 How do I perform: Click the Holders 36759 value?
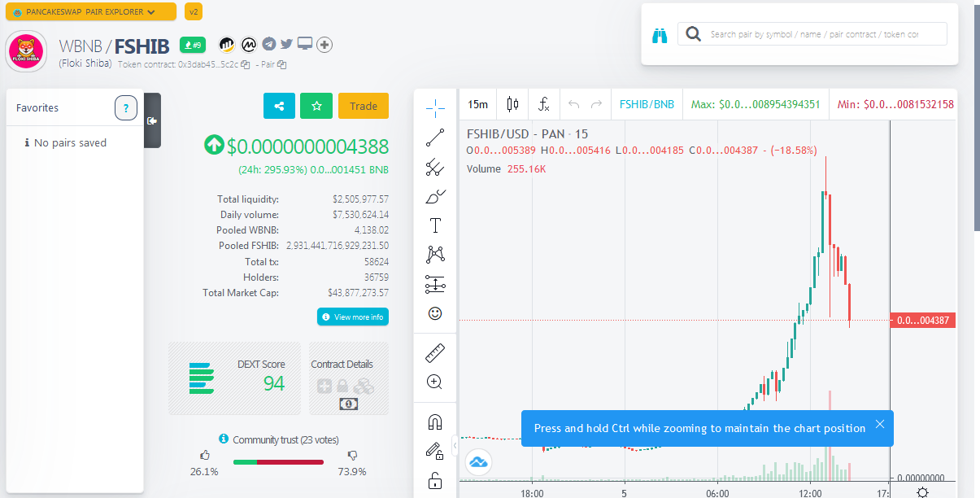[x=376, y=277]
